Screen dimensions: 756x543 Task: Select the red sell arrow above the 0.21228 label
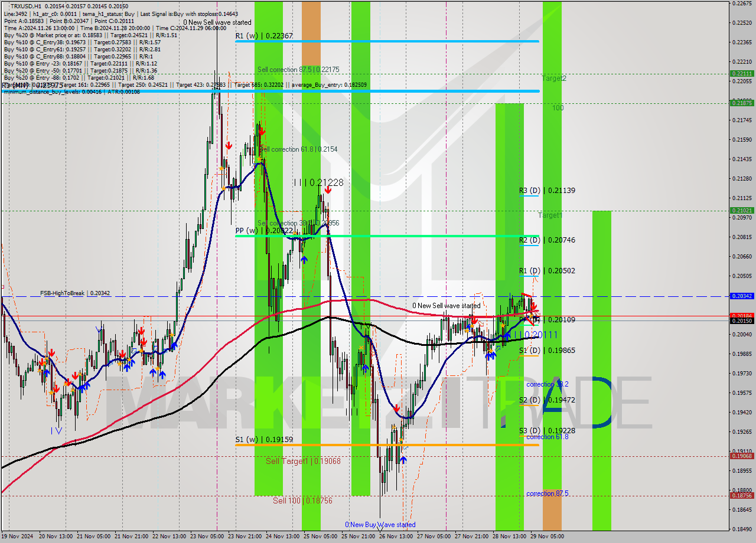(328, 189)
